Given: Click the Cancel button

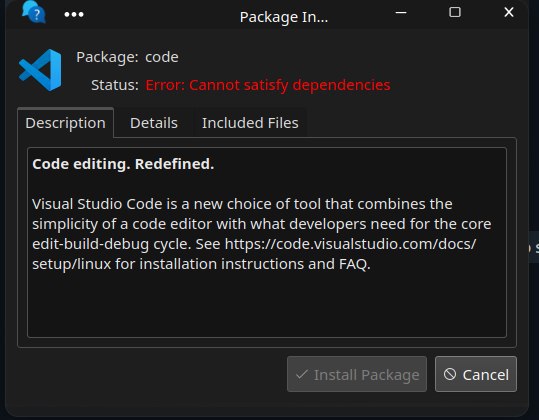Looking at the screenshot, I should tap(476, 374).
